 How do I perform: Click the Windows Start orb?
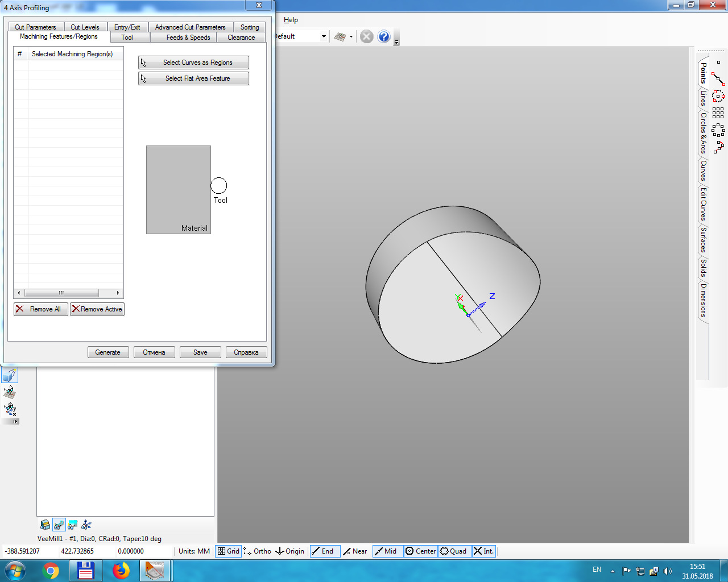tap(15, 571)
